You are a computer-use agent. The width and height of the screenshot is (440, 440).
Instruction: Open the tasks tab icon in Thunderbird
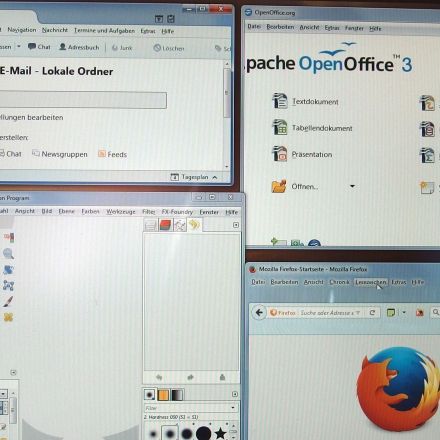pos(171,19)
